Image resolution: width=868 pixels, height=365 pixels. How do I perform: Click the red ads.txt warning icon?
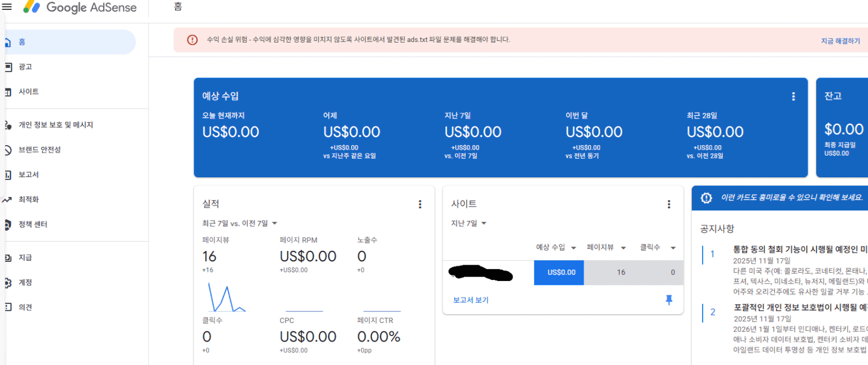click(x=192, y=40)
